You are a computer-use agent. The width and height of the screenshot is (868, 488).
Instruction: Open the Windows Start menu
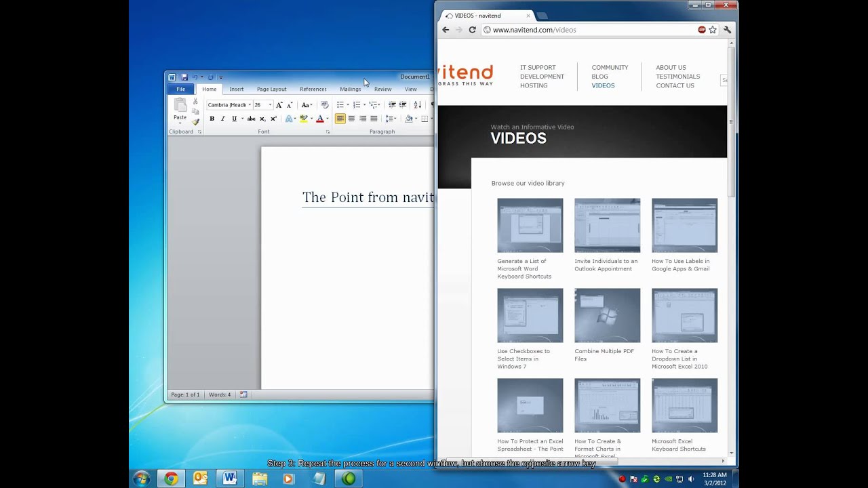(141, 479)
